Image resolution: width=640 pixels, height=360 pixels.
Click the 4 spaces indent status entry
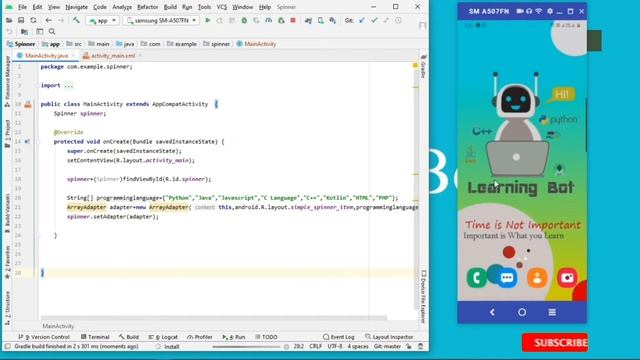(358, 347)
